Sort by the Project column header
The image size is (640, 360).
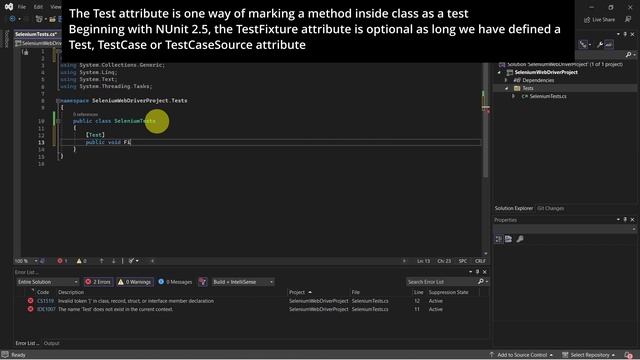pyautogui.click(x=297, y=292)
